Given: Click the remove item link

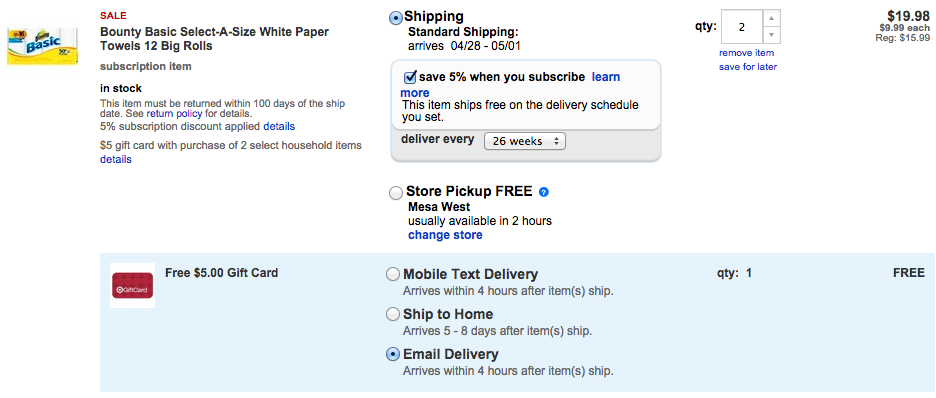Looking at the screenshot, I should point(746,53).
